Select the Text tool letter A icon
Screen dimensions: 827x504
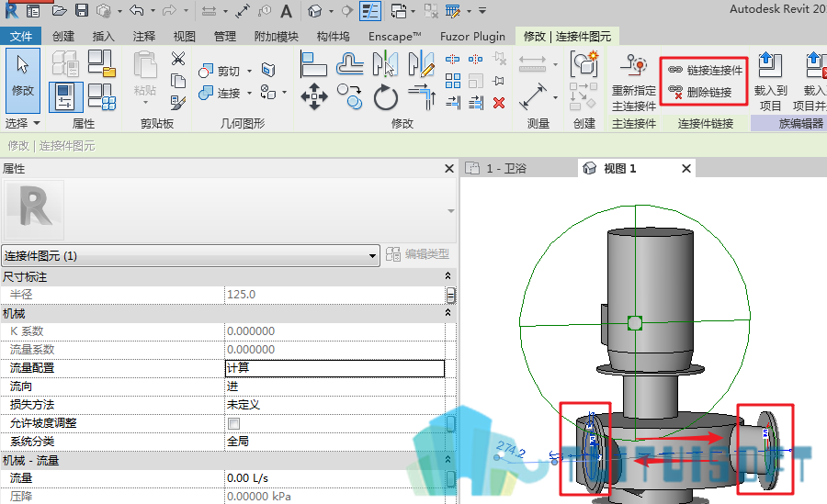286,10
